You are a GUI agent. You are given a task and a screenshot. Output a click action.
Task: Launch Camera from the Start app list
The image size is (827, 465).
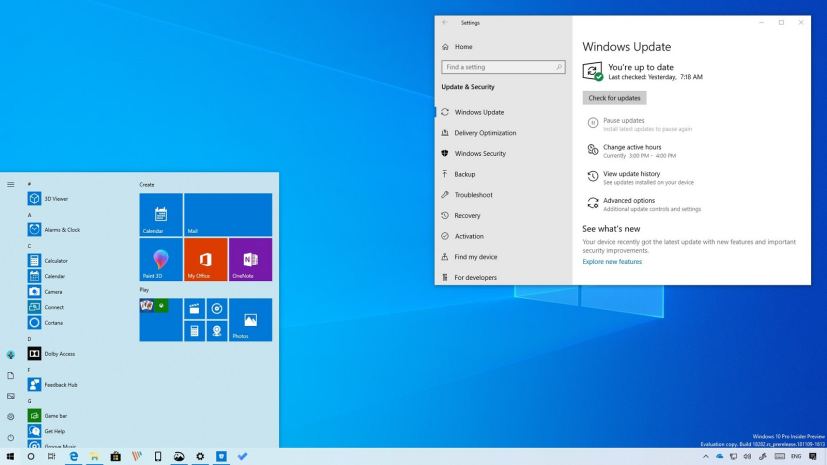[45, 292]
